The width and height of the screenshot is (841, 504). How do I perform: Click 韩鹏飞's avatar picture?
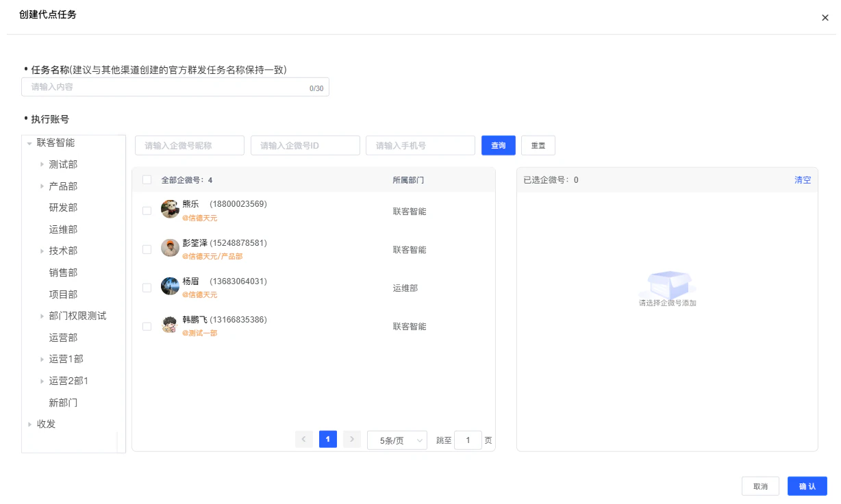tap(170, 325)
